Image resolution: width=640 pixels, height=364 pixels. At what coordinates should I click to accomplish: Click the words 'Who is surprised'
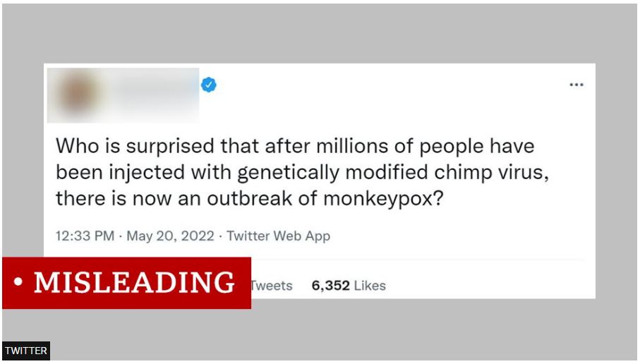coord(123,146)
